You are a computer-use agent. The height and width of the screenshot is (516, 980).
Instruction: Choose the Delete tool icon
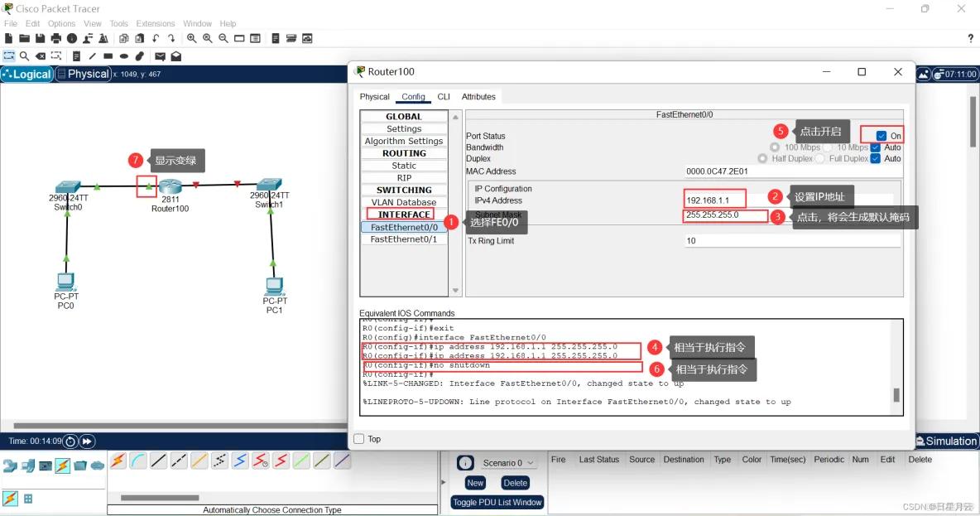40,56
